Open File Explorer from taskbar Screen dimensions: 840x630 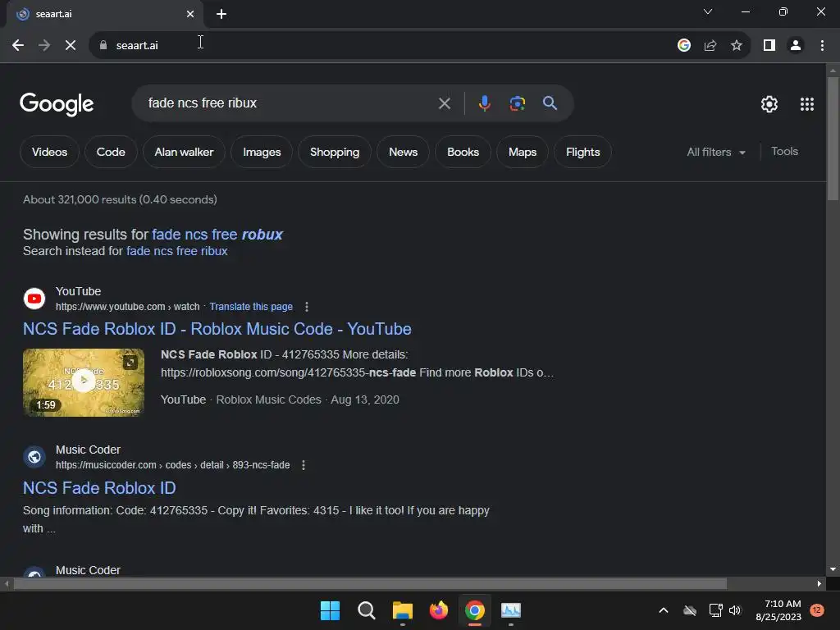(x=402, y=610)
